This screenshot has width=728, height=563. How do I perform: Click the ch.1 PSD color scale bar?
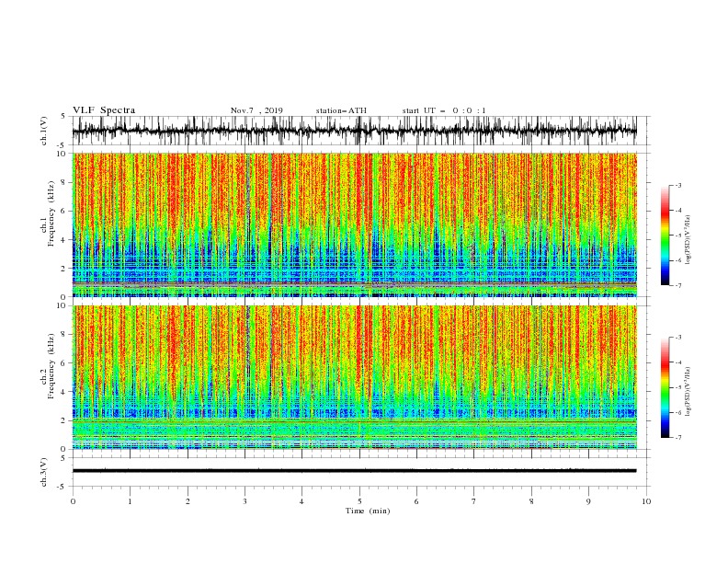665,236
